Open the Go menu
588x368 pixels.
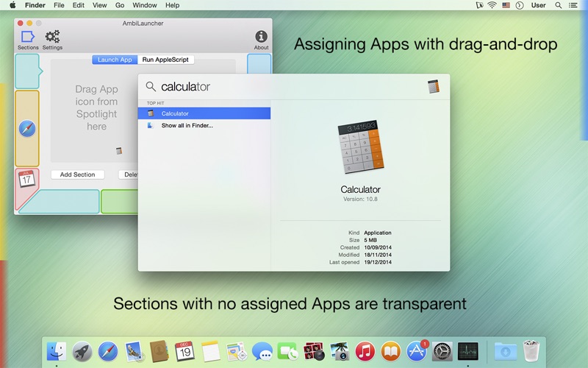point(120,5)
